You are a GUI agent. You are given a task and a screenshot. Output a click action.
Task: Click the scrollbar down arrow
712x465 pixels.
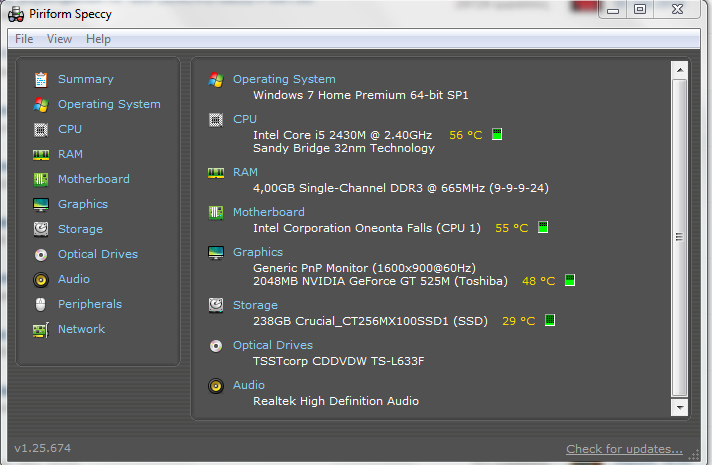click(x=680, y=407)
